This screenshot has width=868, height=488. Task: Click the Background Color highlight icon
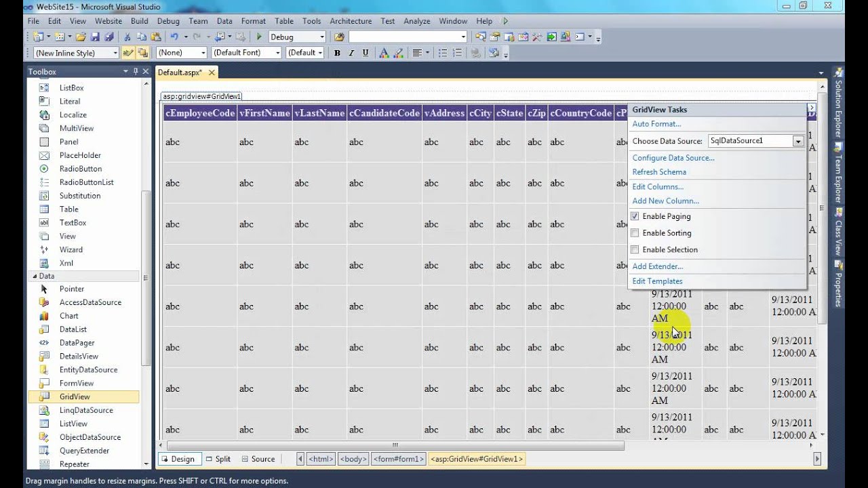click(398, 53)
